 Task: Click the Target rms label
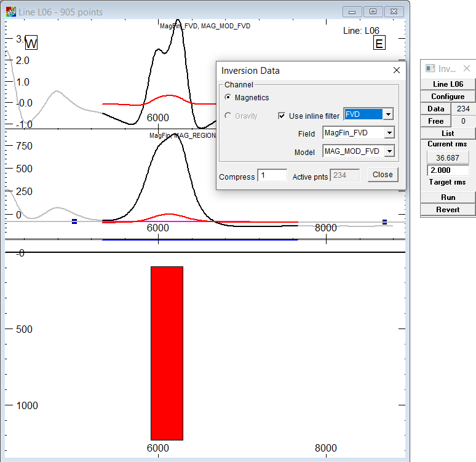(448, 182)
